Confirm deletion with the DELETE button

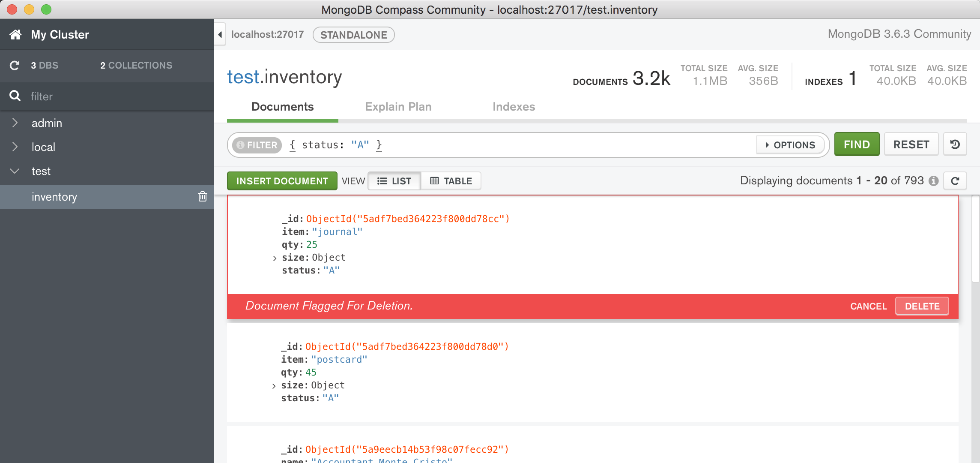point(922,306)
